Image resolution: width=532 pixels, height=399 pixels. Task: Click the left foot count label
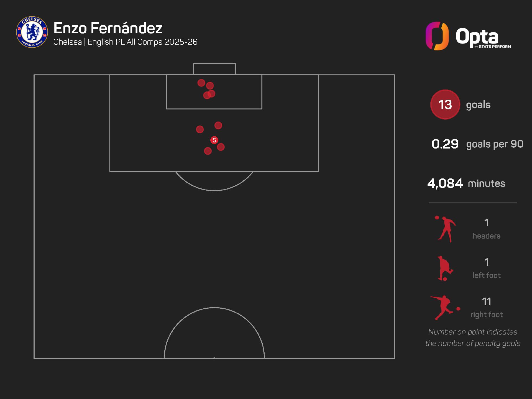486,275
